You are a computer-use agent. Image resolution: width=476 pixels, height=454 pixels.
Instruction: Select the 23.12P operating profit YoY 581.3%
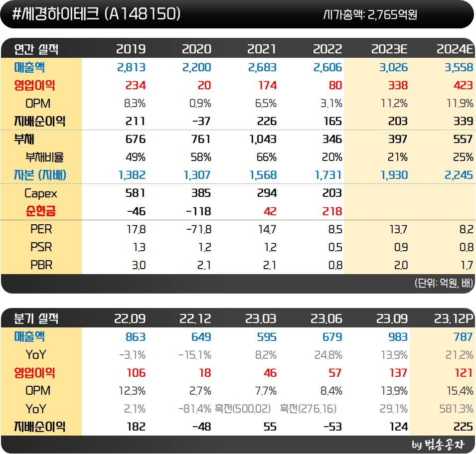pyautogui.click(x=457, y=409)
